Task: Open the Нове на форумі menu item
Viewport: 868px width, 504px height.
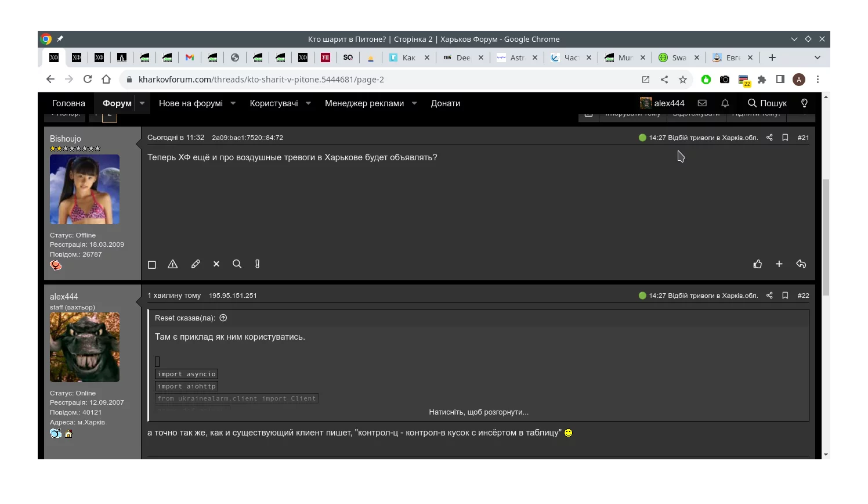Action: 191,103
